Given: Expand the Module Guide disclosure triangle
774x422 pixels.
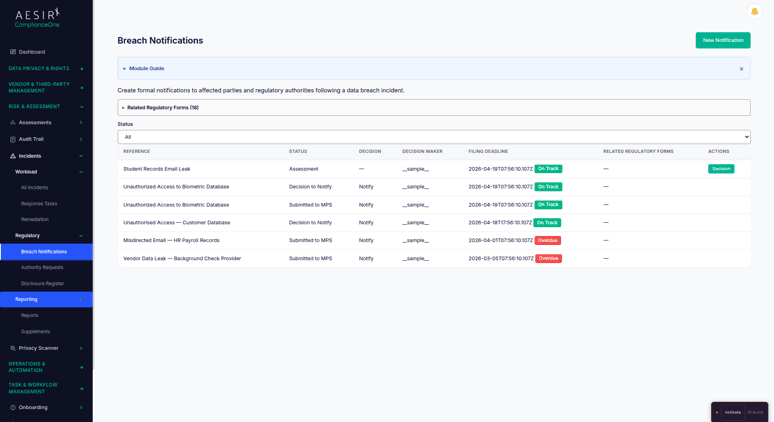Looking at the screenshot, I should 124,69.
